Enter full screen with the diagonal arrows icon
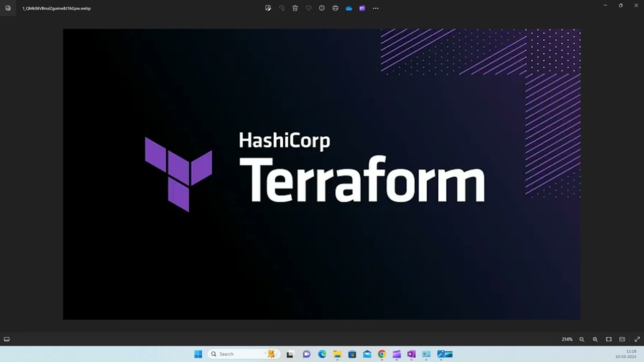644x362 pixels. coord(637,339)
